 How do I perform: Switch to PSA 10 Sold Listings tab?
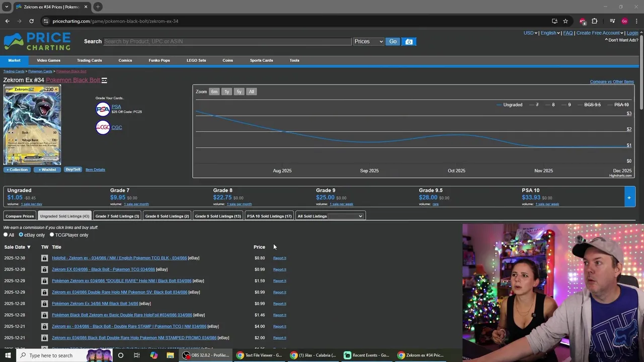[269, 216]
